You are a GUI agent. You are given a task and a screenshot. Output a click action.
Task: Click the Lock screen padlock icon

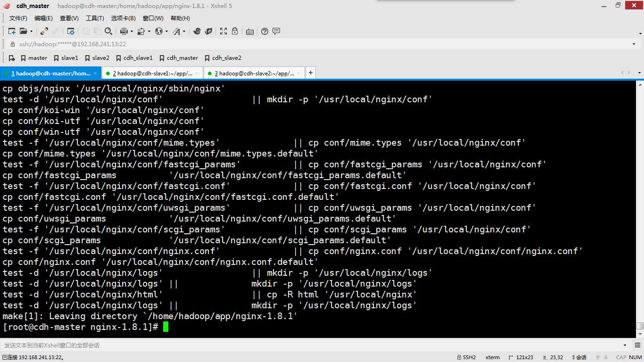235,31
